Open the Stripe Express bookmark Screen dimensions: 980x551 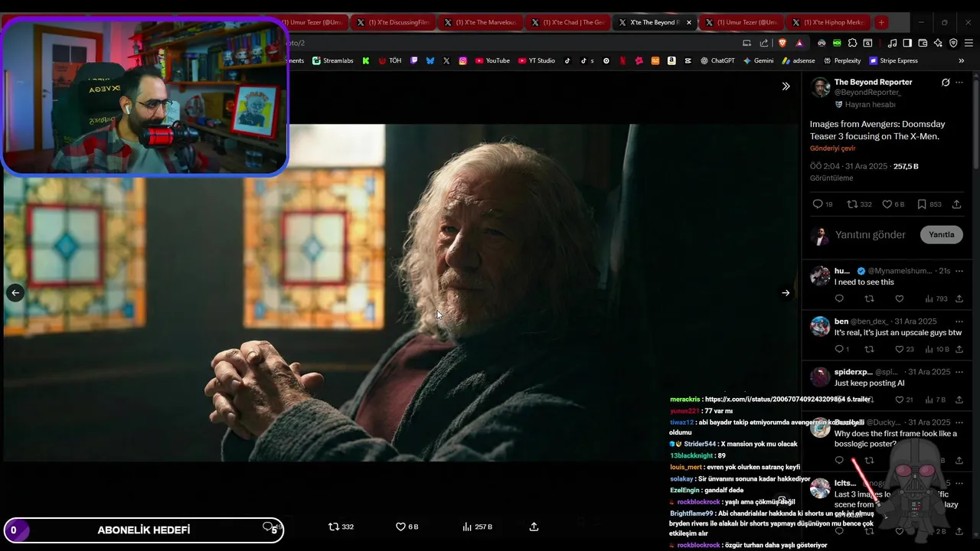(x=893, y=60)
